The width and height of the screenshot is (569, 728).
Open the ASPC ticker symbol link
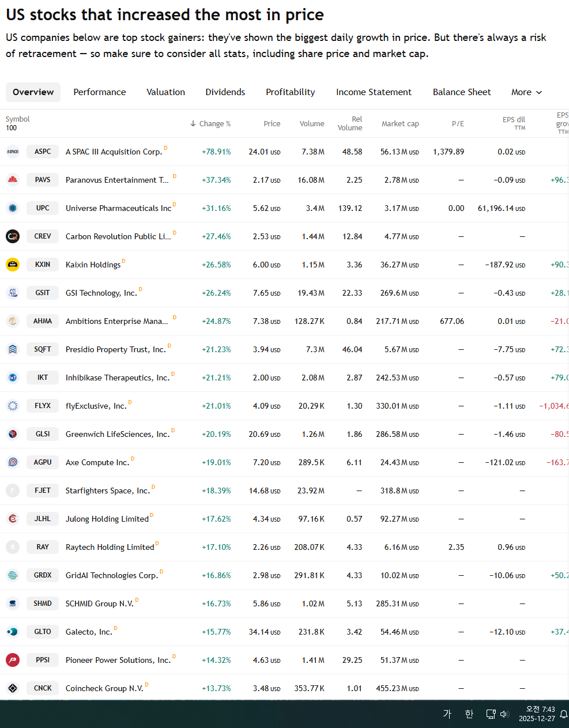43,152
